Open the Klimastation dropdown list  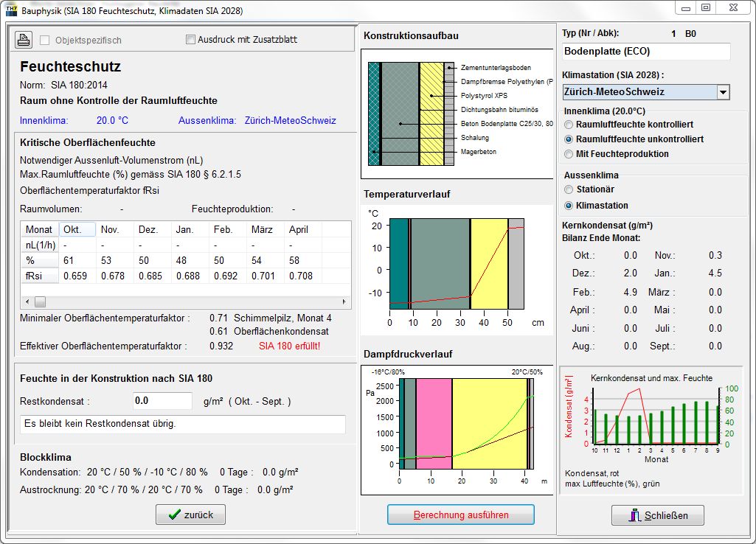(x=723, y=92)
